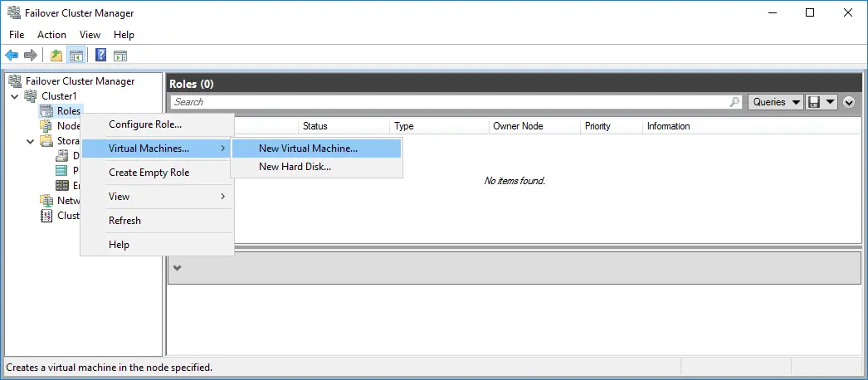Collapse the Cluster1 tree node
The image size is (868, 380).
point(15,97)
